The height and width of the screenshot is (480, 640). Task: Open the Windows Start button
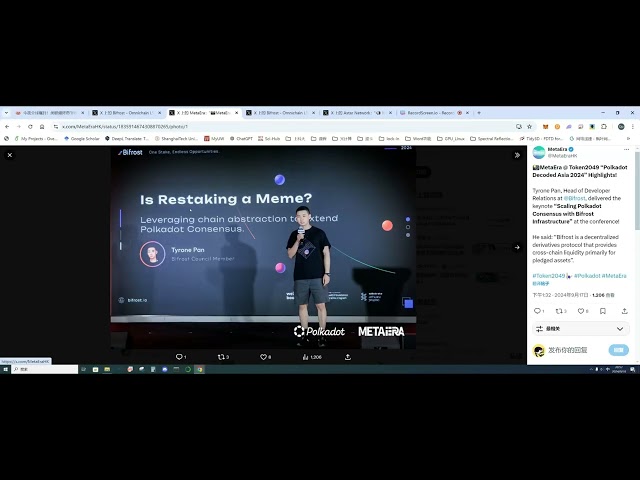click(x=5, y=369)
